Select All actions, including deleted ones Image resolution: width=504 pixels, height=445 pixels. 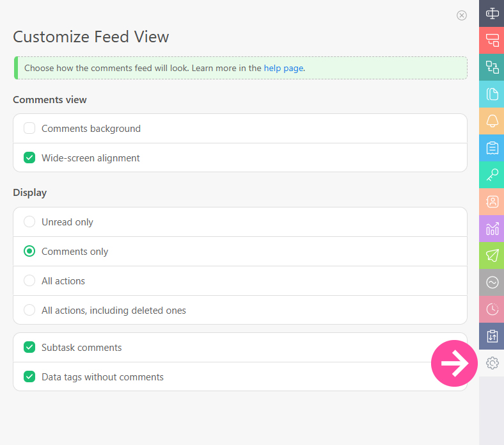[x=29, y=311]
